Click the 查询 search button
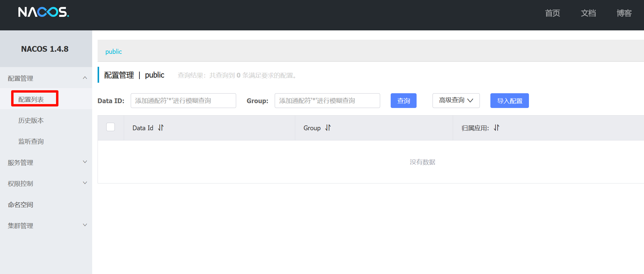644x274 pixels. [403, 100]
